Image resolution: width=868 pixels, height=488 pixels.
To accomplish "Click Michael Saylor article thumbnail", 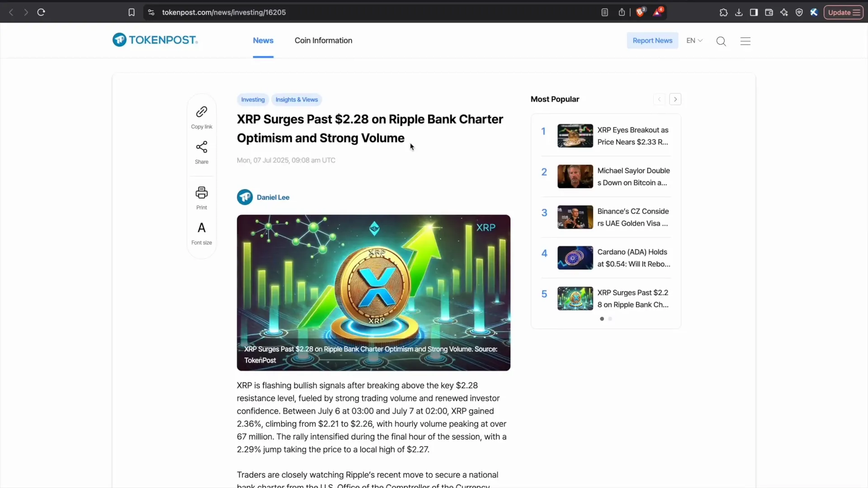I will 575,176.
